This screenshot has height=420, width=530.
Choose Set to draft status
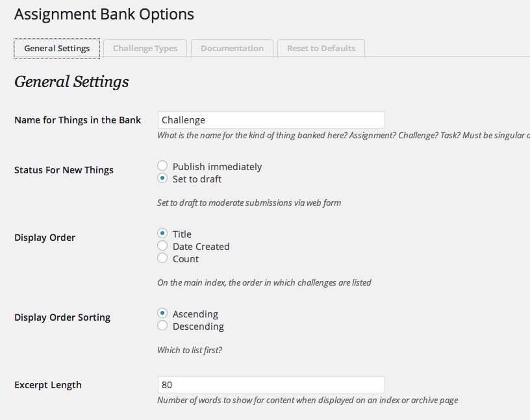coord(162,179)
